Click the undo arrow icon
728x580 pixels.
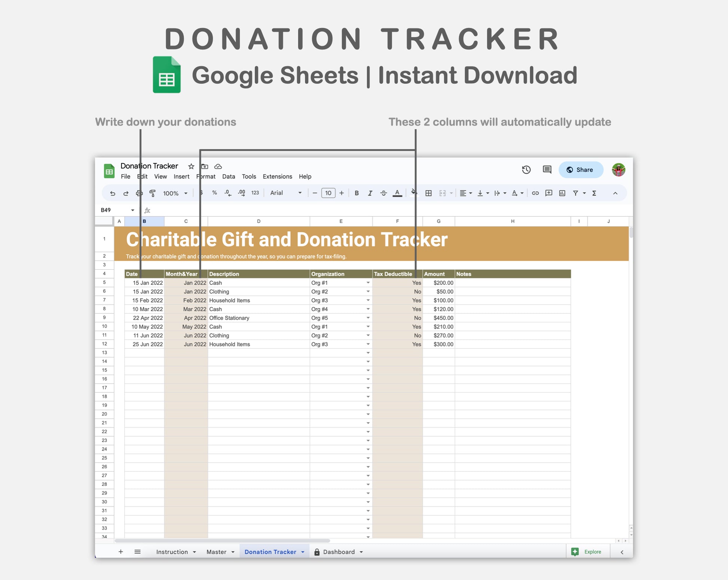[113, 193]
